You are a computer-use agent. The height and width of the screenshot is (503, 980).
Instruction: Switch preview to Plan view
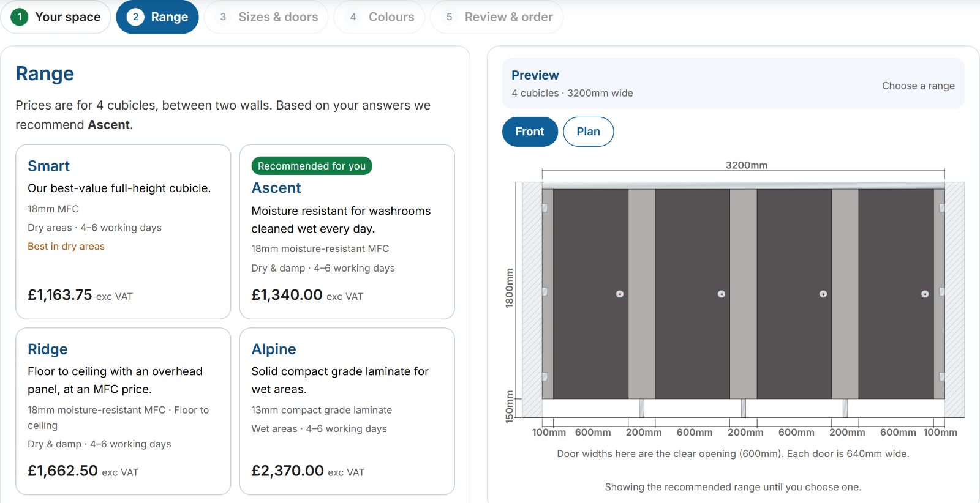coord(589,132)
